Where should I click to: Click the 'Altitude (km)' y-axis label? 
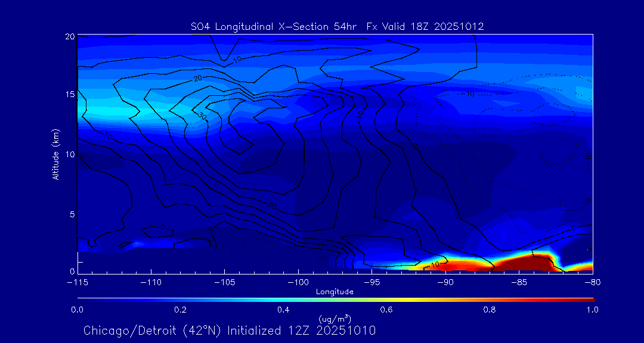click(55, 154)
